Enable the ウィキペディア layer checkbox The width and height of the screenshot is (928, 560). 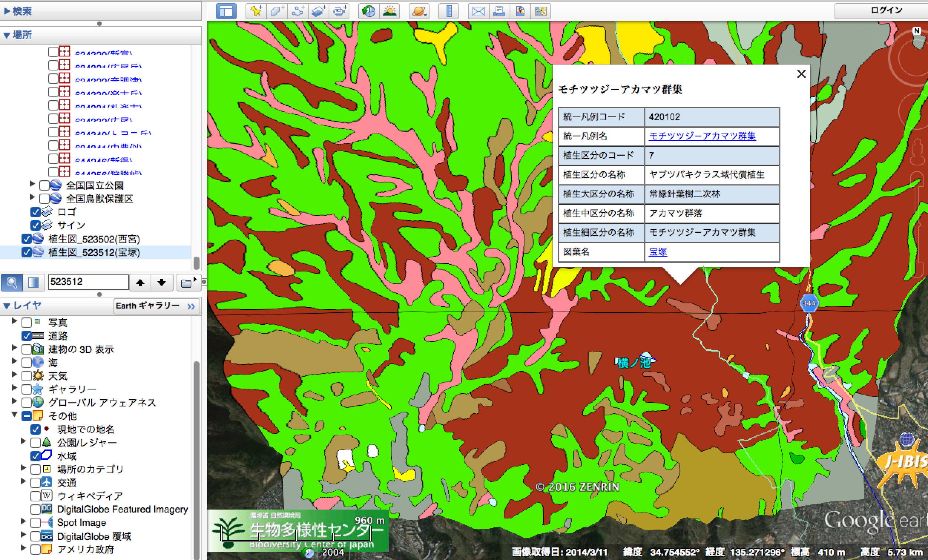[x=35, y=495]
